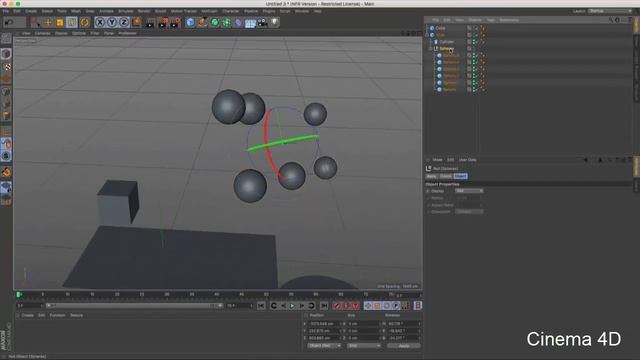Select Cylinder in Object Manager
The width and height of the screenshot is (640, 360).
click(447, 42)
